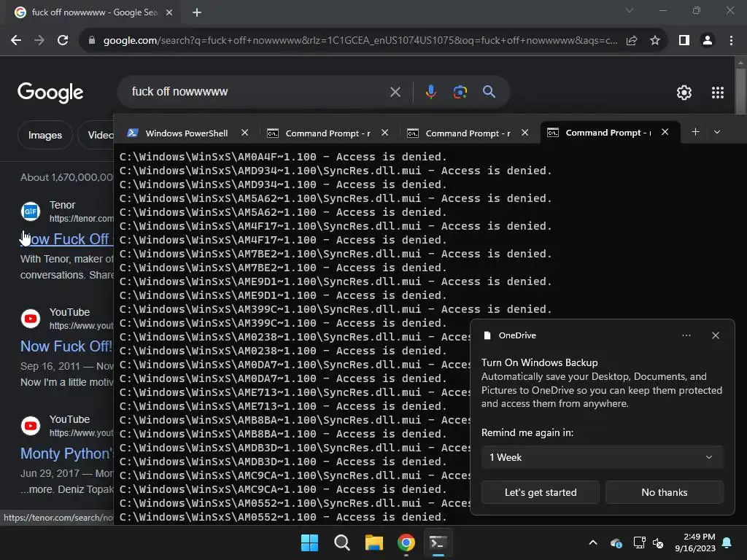
Task: Click the Chrome page vertical scrollbar
Action: pyautogui.click(x=740, y=90)
